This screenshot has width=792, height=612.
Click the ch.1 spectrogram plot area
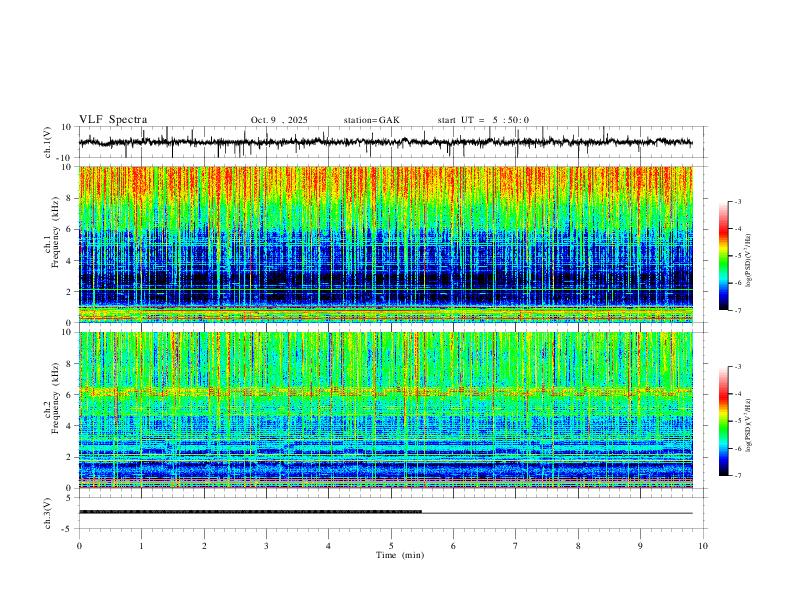point(386,244)
